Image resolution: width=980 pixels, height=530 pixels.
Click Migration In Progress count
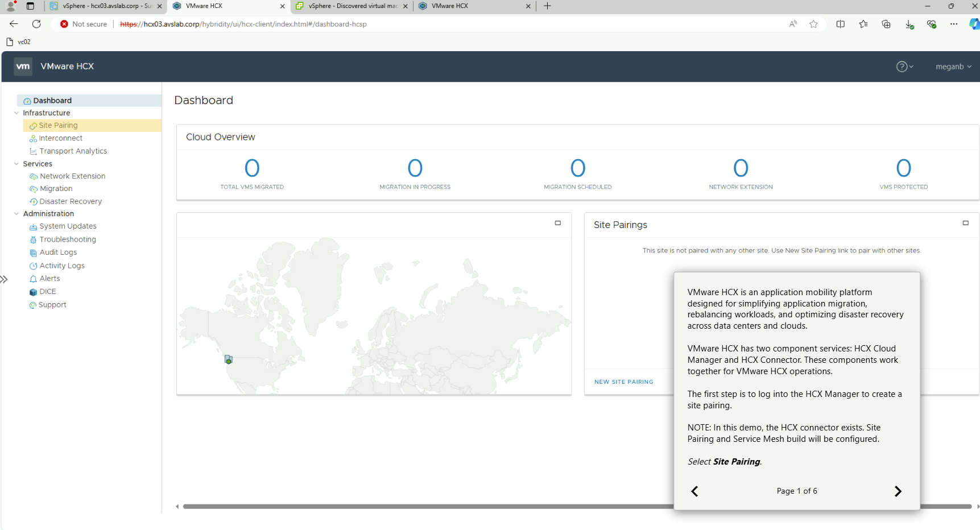pyautogui.click(x=415, y=168)
